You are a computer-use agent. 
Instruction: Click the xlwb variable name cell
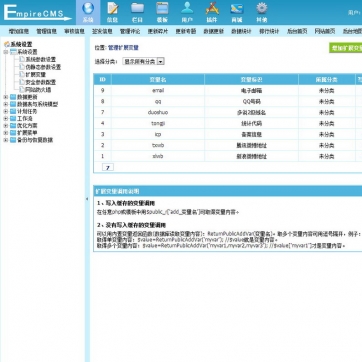(x=158, y=156)
